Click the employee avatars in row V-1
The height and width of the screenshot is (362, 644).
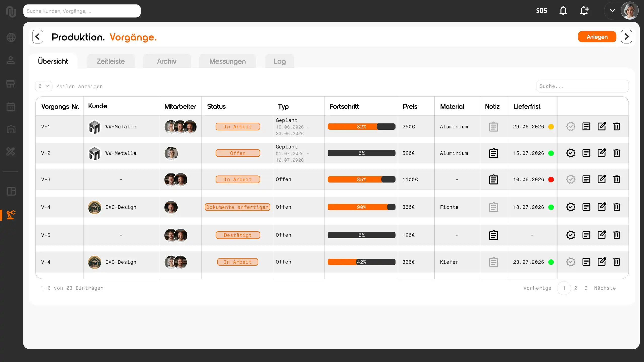pos(180,127)
